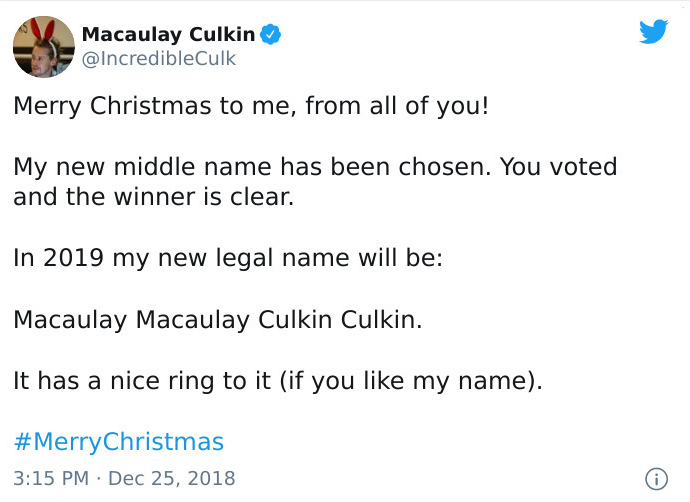The height and width of the screenshot is (502, 690).
Task: Click Macaulay Culkin's profile avatar
Action: coord(43,46)
